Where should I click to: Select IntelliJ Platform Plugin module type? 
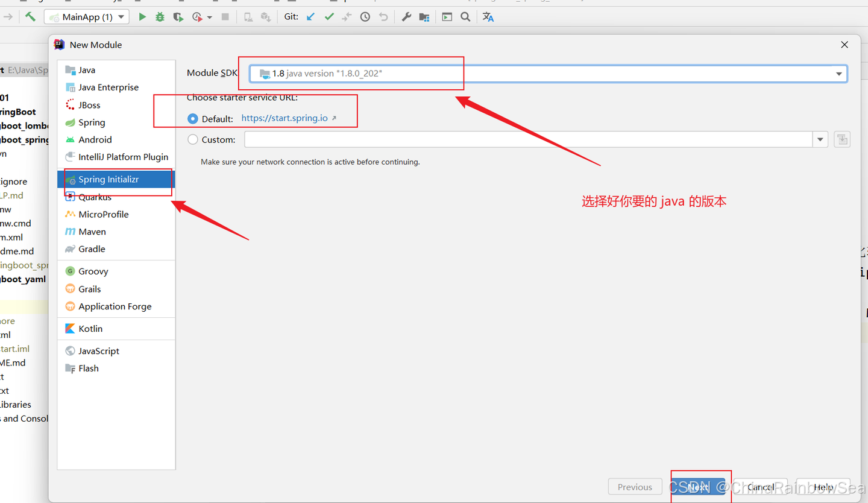point(116,157)
